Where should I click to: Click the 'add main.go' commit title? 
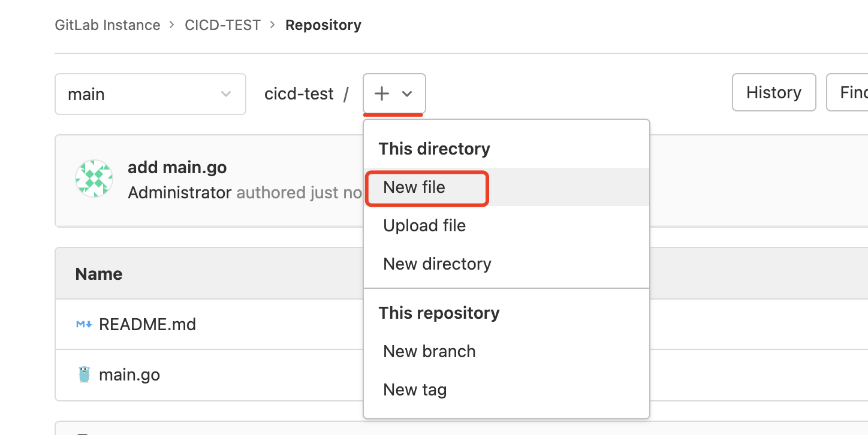[x=177, y=167]
